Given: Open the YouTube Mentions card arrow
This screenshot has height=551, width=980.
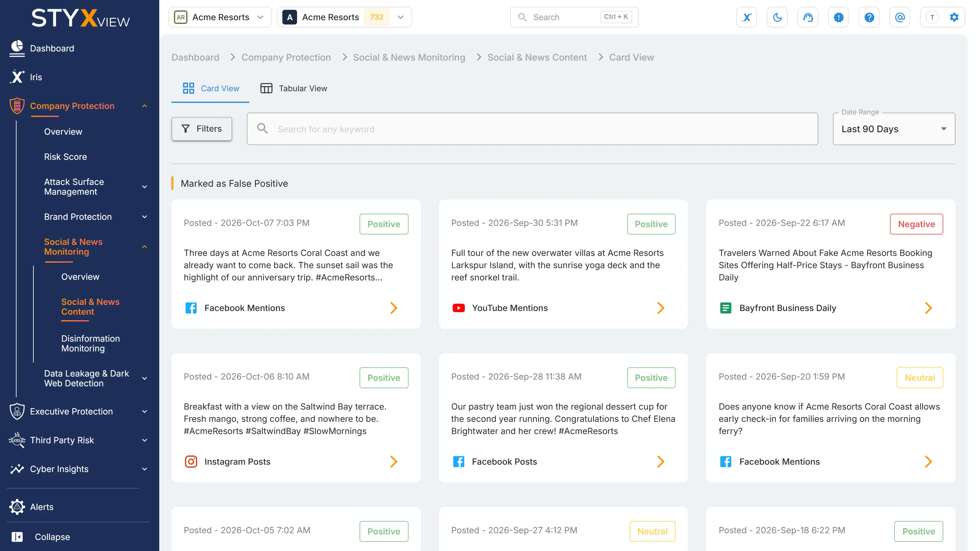Looking at the screenshot, I should [x=661, y=308].
